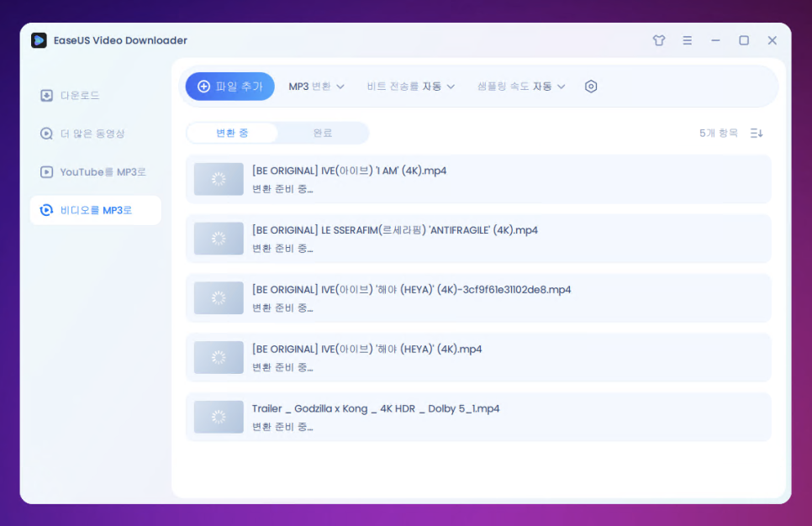Click 변환 준비 중 status under ANTIFRAGILE file
The height and width of the screenshot is (526, 812).
pos(282,249)
